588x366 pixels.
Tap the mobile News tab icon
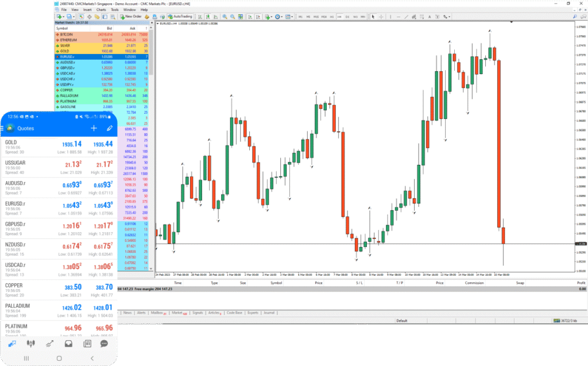[87, 344]
